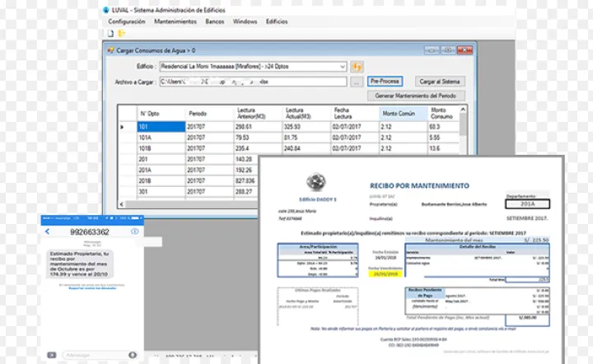
Task: Click RECIBO POR MANTENIMIENTO heading
Action: coord(419,185)
